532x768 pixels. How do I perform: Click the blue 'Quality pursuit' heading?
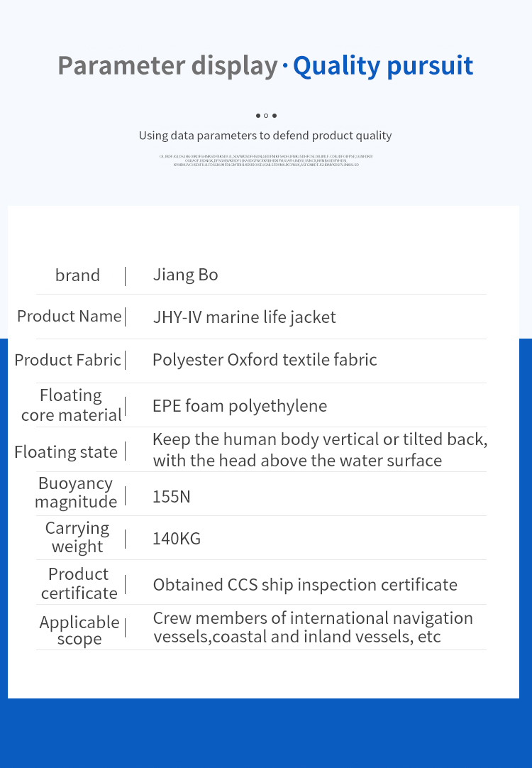tap(383, 66)
